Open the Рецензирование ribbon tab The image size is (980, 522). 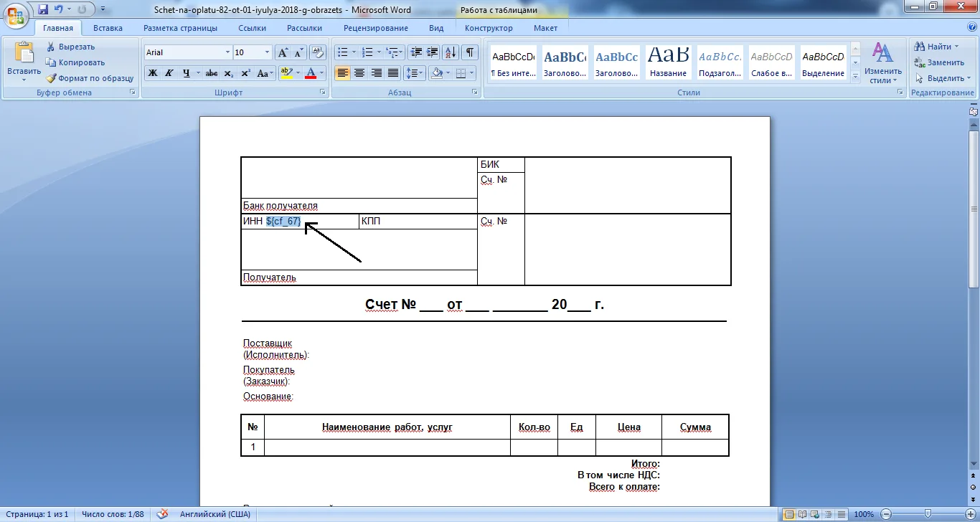pyautogui.click(x=376, y=28)
